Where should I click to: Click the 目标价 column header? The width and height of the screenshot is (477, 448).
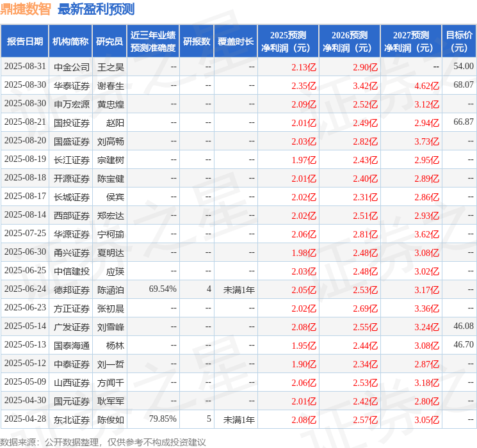tap(459, 42)
